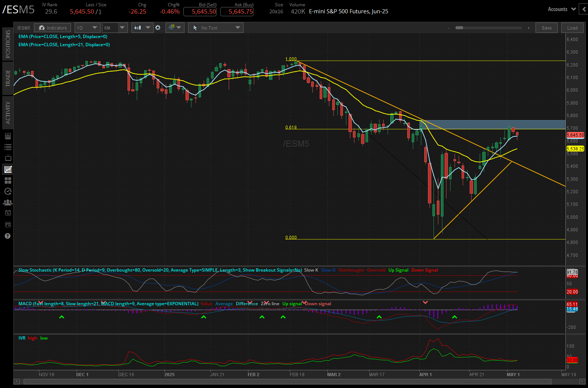
Task: Click the minus zoom-out sign
Action: click(x=449, y=28)
